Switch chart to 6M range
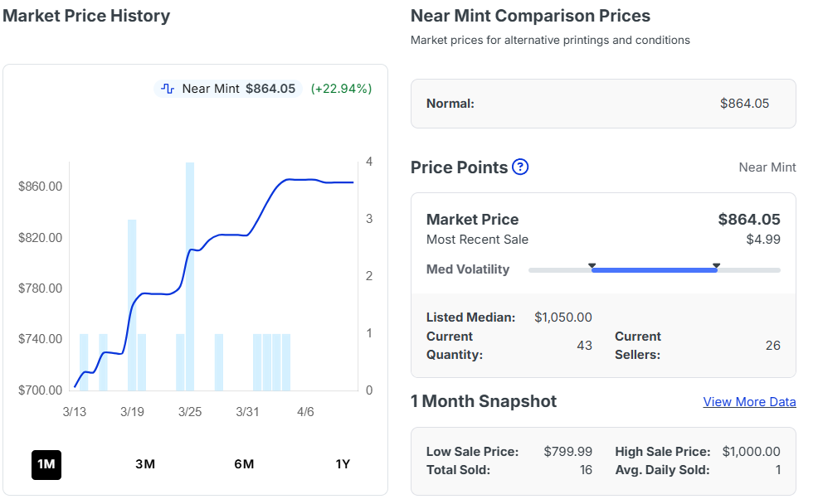Viewport: 818px width, 504px height. point(244,464)
